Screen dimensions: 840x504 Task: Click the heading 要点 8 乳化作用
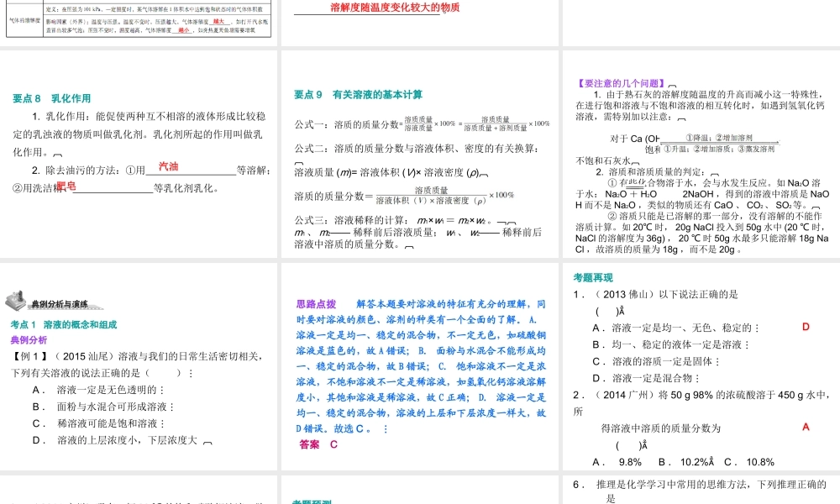[x=52, y=98]
